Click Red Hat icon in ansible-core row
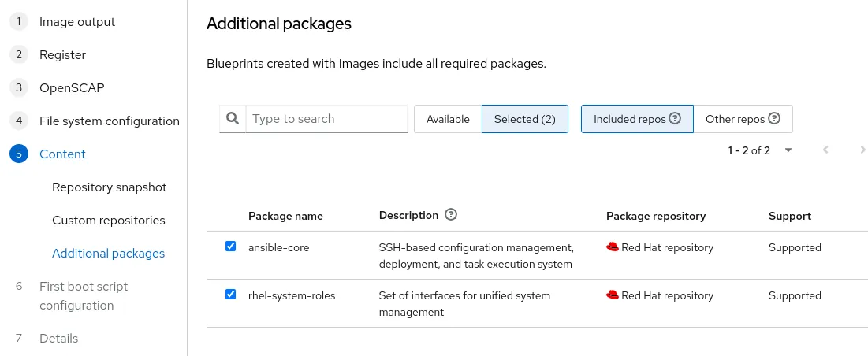Screen dimensions: 868x356 pyautogui.click(x=613, y=247)
